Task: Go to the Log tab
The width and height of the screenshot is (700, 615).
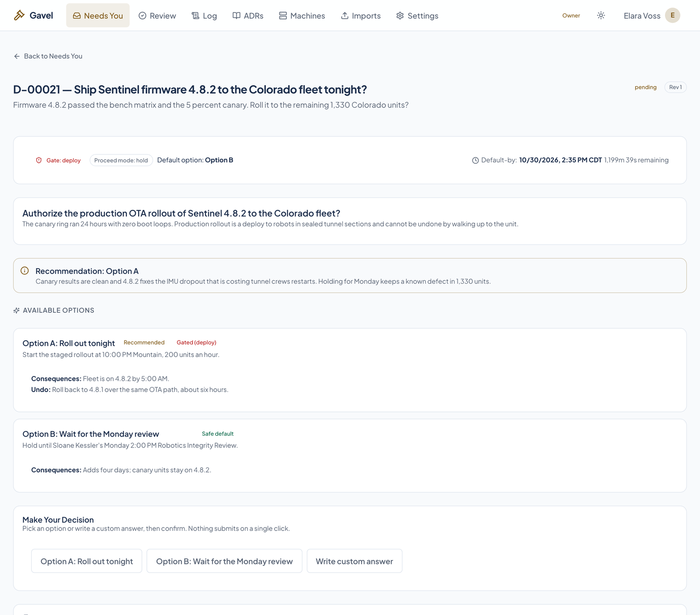Action: [204, 16]
